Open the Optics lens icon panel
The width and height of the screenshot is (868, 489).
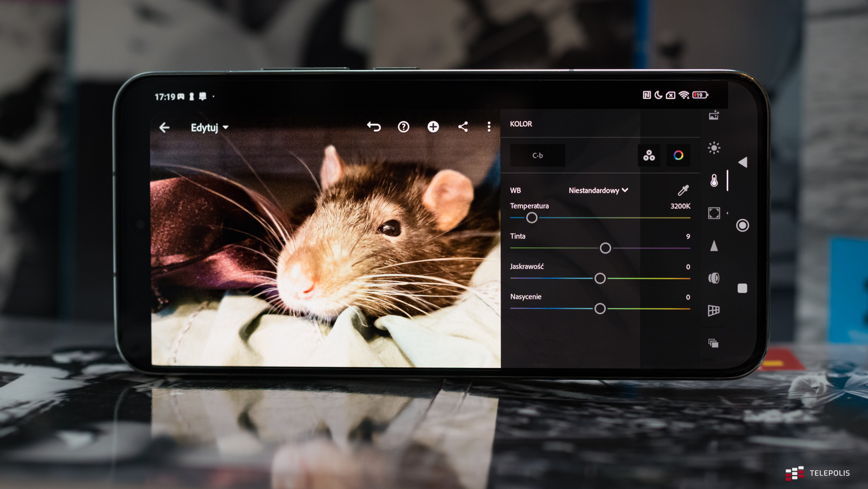click(714, 278)
